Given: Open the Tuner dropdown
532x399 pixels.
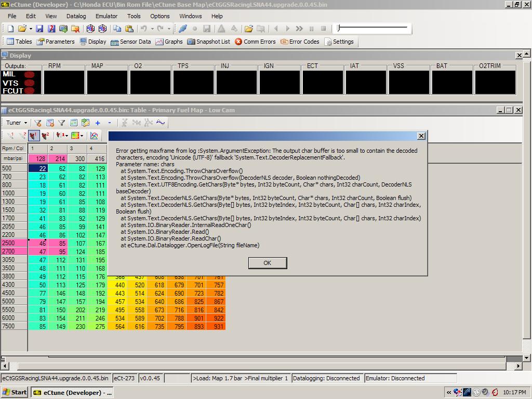Looking at the screenshot, I should [x=16, y=123].
